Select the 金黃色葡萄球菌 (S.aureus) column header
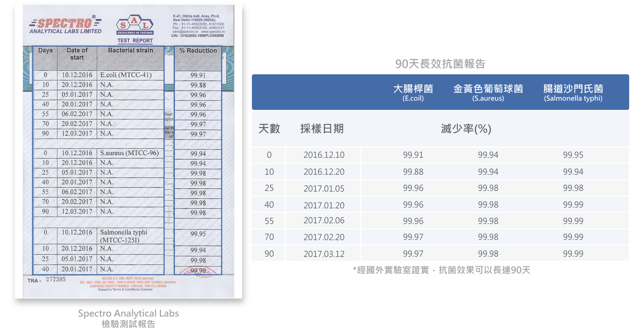 (x=488, y=92)
